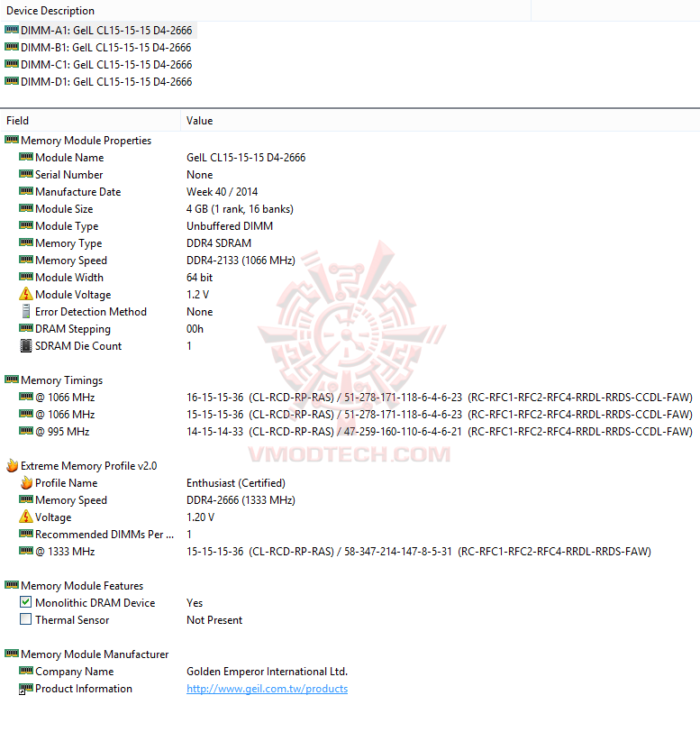Screen dimensions: 700x732
Task: Click the Module Type row icon
Action: click(26, 225)
